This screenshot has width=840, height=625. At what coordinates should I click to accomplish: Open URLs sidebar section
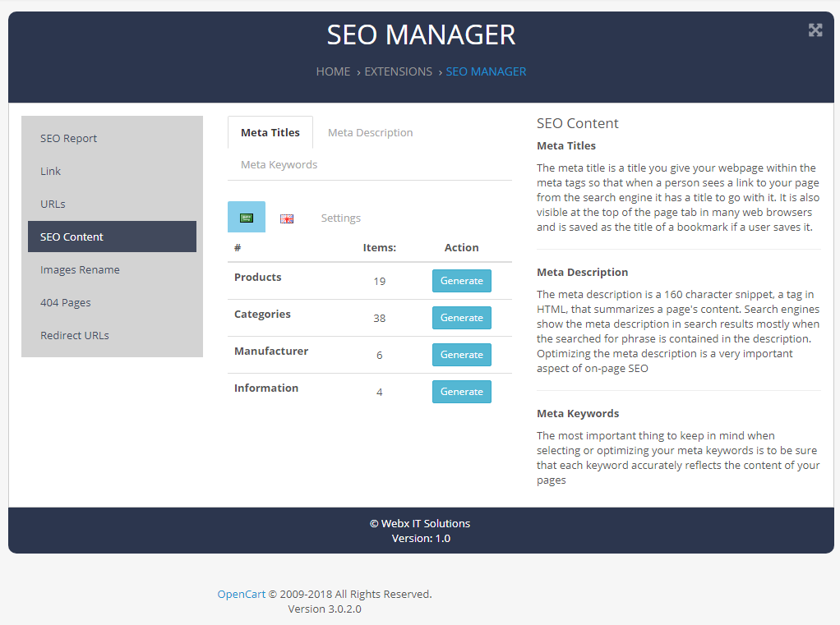tap(112, 204)
